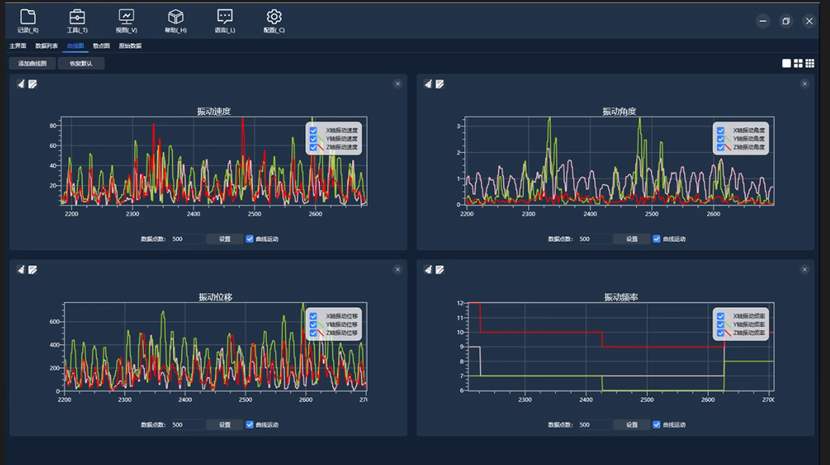Image resolution: width=830 pixels, height=465 pixels.
Task: Open the 工具 (Tools) briefcase icon
Action: tap(77, 17)
